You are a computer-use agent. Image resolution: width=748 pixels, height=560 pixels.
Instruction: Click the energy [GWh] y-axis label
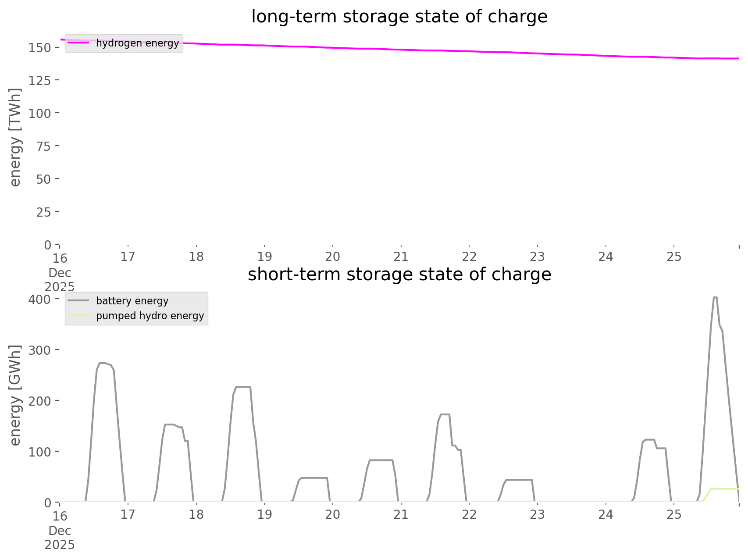coord(15,395)
